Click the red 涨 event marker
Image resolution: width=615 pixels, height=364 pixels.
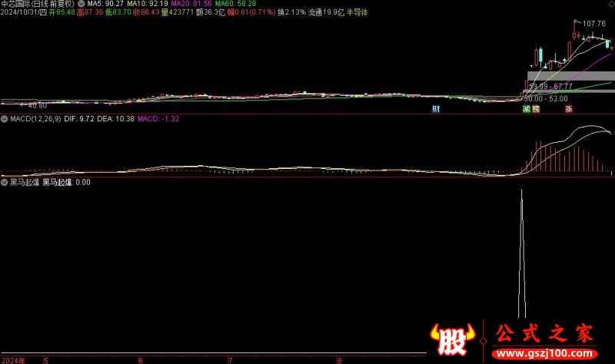click(x=569, y=109)
